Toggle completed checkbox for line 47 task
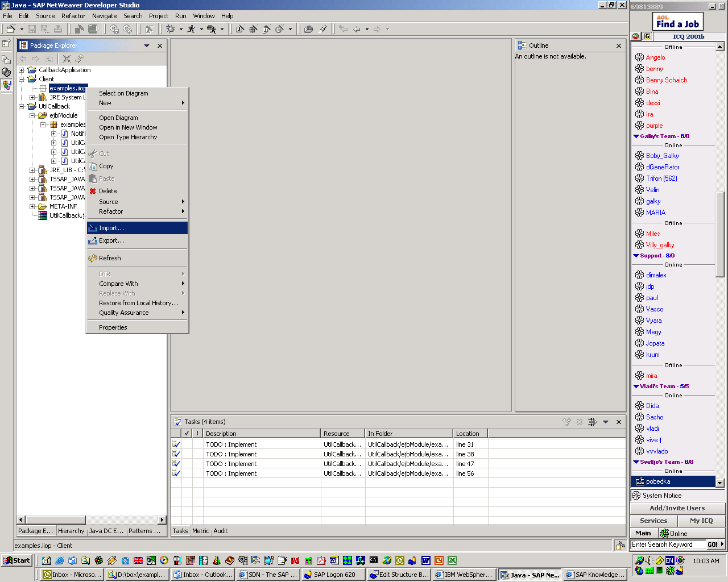Viewport: 728px width, 582px height. (x=176, y=464)
